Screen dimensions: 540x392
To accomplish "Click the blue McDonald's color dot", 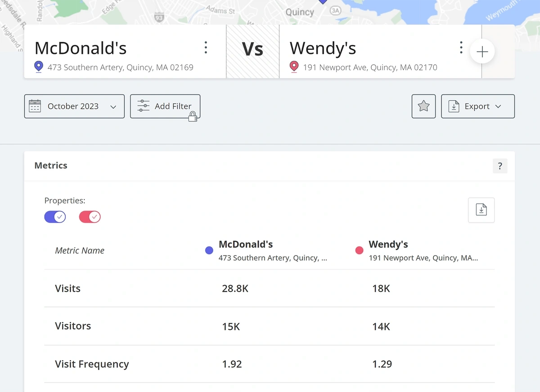I will [209, 251].
